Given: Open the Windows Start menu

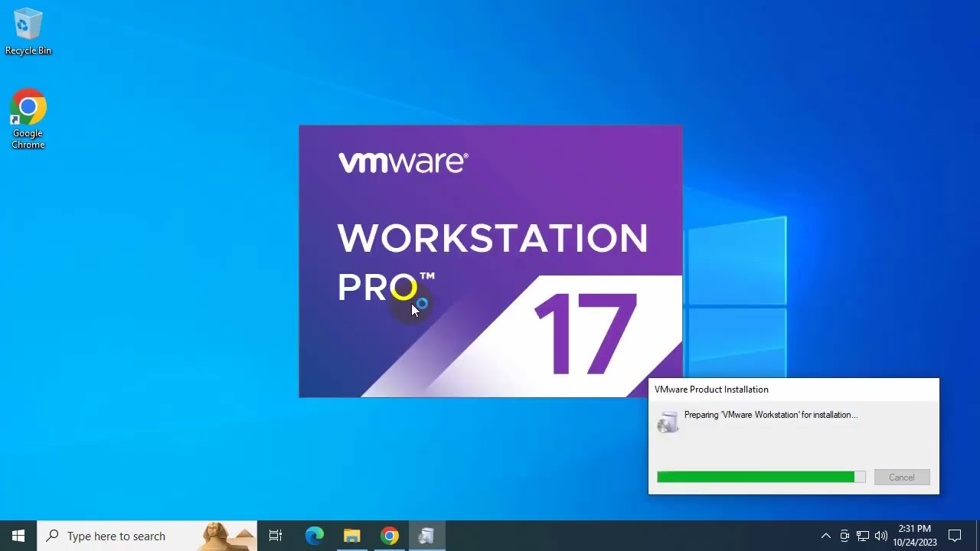Looking at the screenshot, I should point(18,536).
